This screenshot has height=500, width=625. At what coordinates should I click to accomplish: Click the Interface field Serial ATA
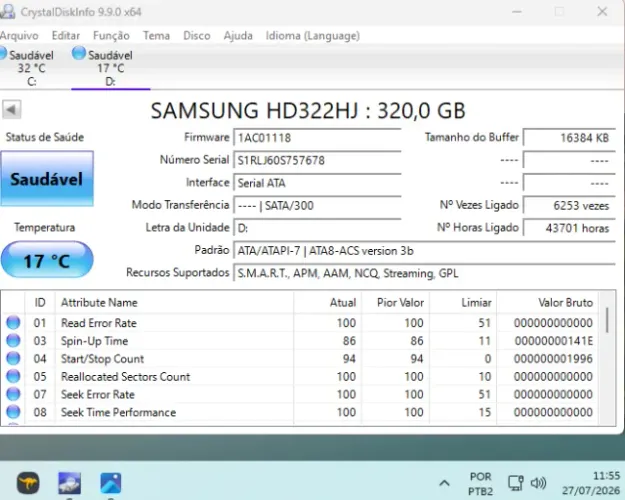click(317, 183)
